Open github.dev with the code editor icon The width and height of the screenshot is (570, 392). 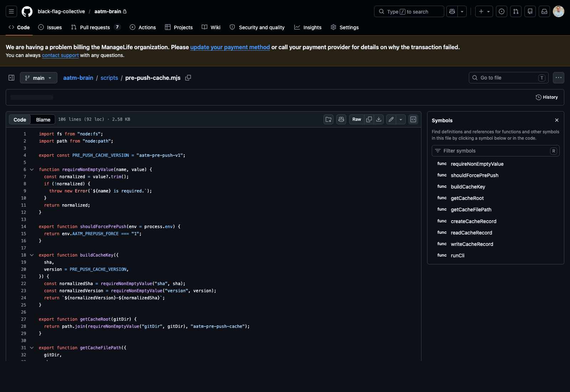coord(413,119)
